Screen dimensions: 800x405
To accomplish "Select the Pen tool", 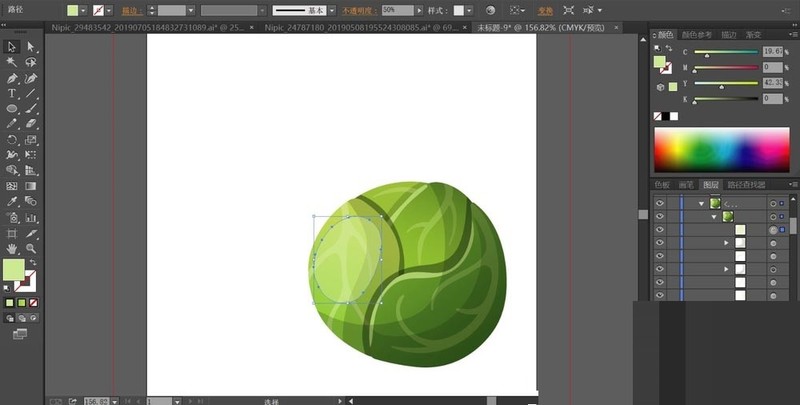I will pyautogui.click(x=12, y=78).
